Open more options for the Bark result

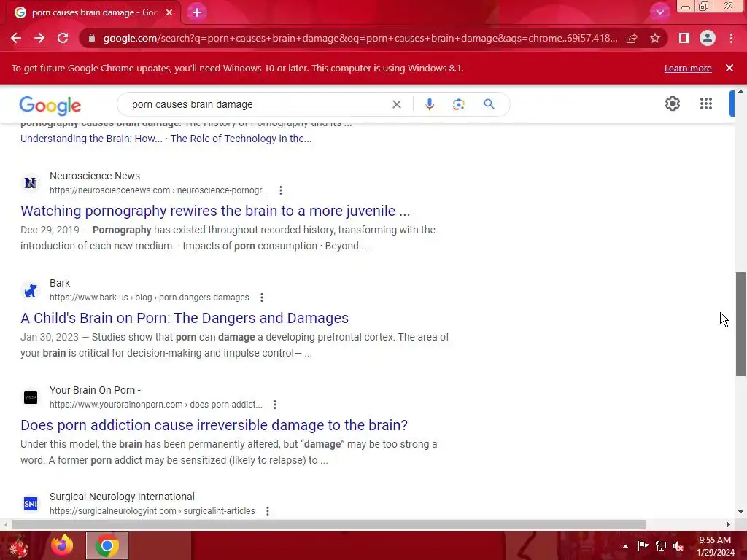click(x=262, y=297)
